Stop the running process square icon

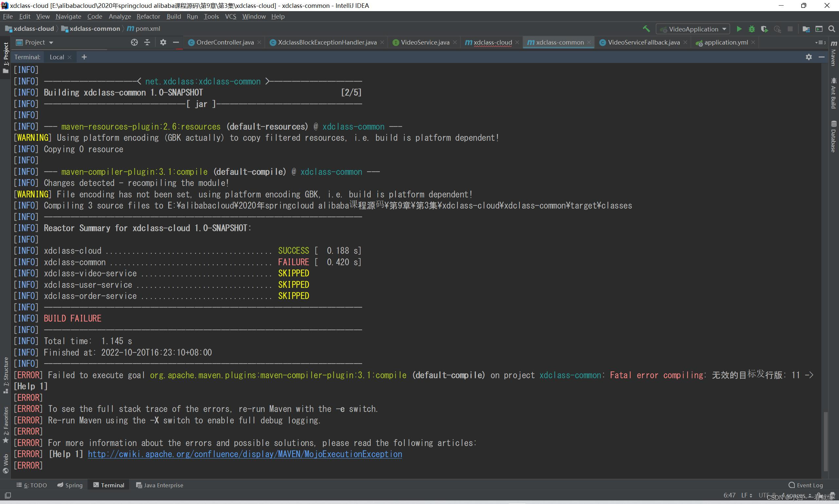(x=790, y=29)
